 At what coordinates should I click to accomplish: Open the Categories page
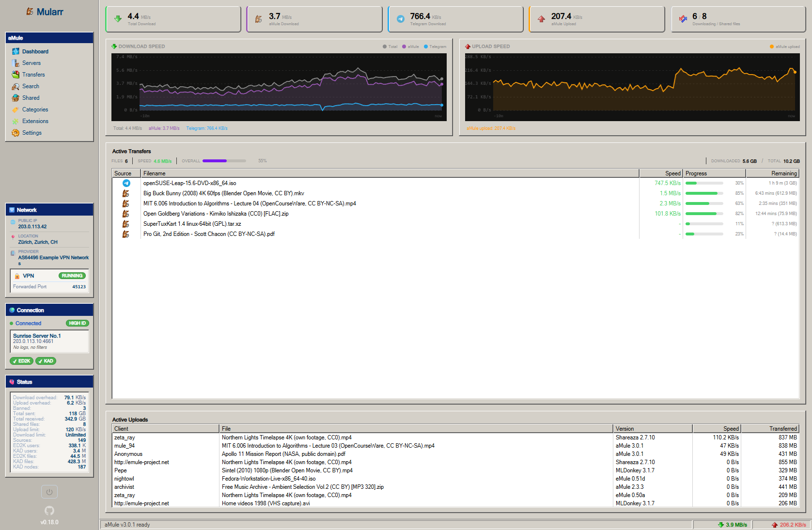coord(35,109)
